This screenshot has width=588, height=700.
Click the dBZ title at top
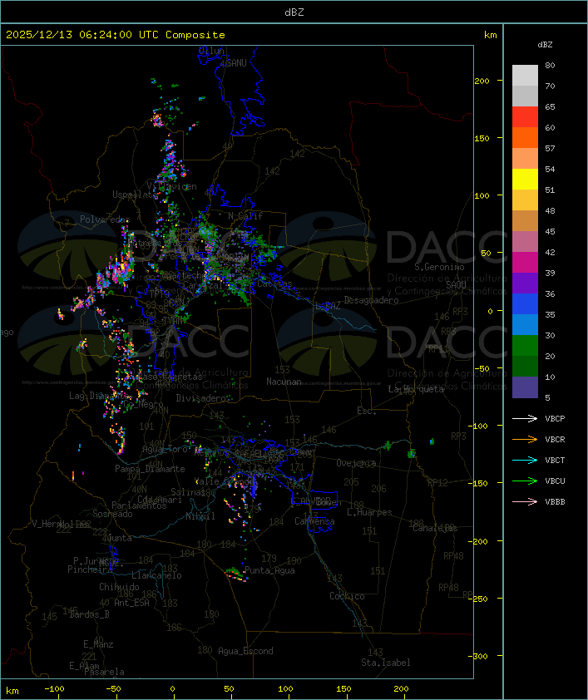pos(294,12)
